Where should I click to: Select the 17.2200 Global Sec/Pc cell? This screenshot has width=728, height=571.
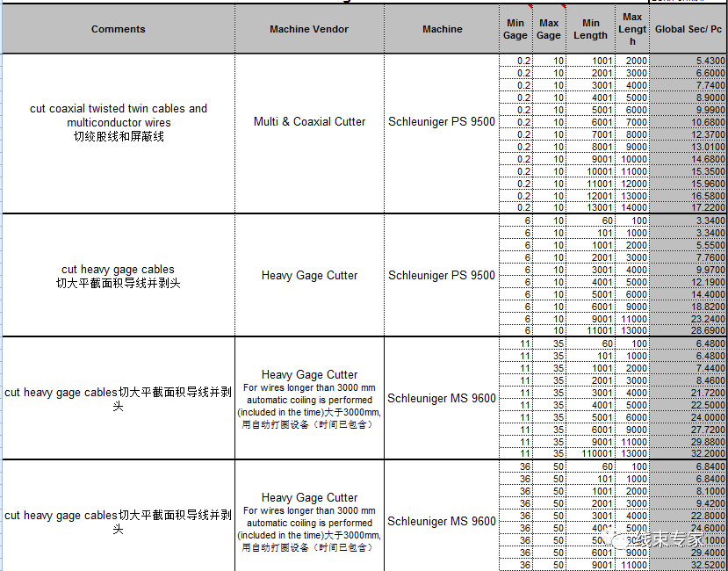(x=688, y=207)
